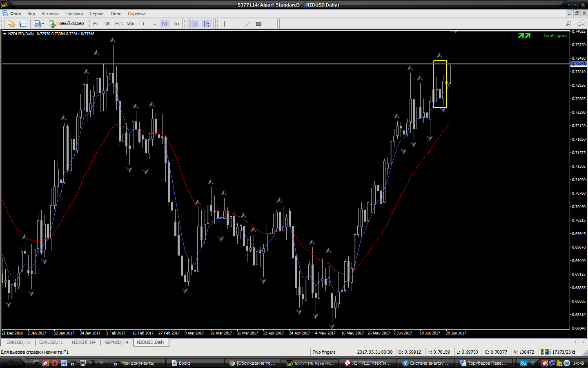588x368 pixels.
Task: Click the system clock 14:49
Action: (x=579, y=363)
